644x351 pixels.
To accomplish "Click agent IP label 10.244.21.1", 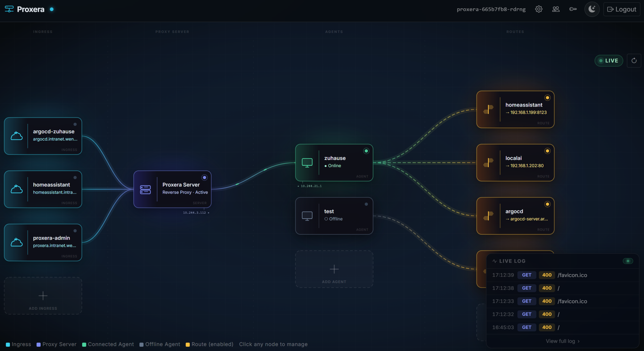I will [311, 186].
